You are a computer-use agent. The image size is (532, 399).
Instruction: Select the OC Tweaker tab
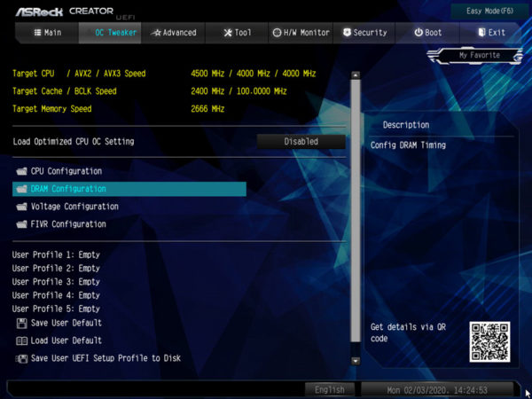click(110, 33)
